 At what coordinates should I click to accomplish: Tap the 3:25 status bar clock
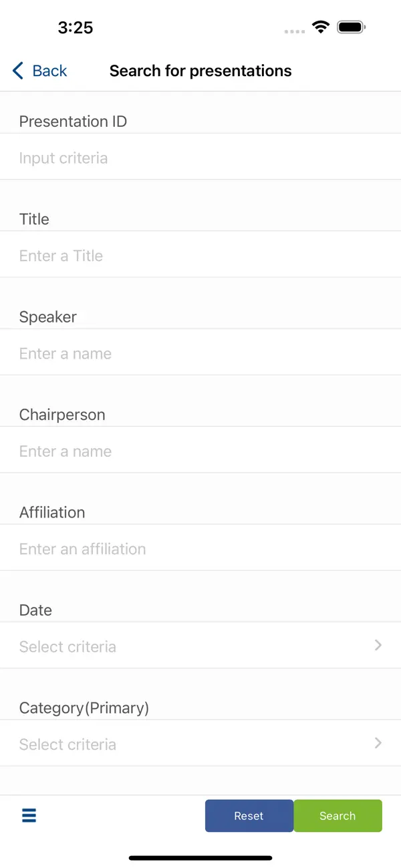75,27
